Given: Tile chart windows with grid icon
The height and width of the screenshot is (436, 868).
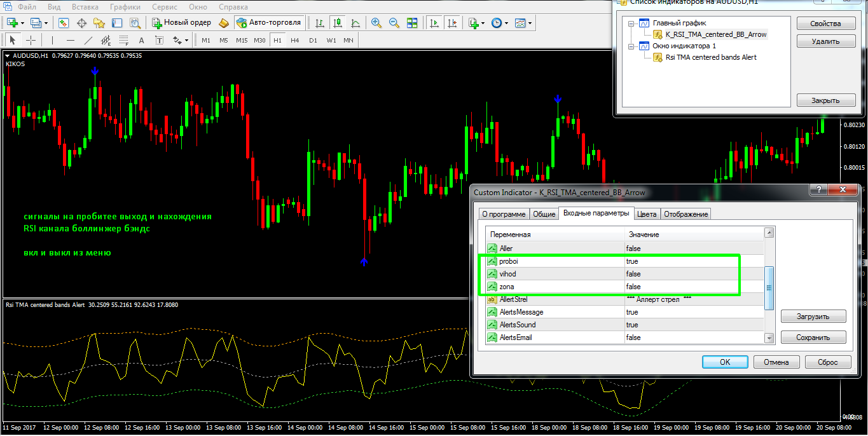Looking at the screenshot, I should click(412, 23).
